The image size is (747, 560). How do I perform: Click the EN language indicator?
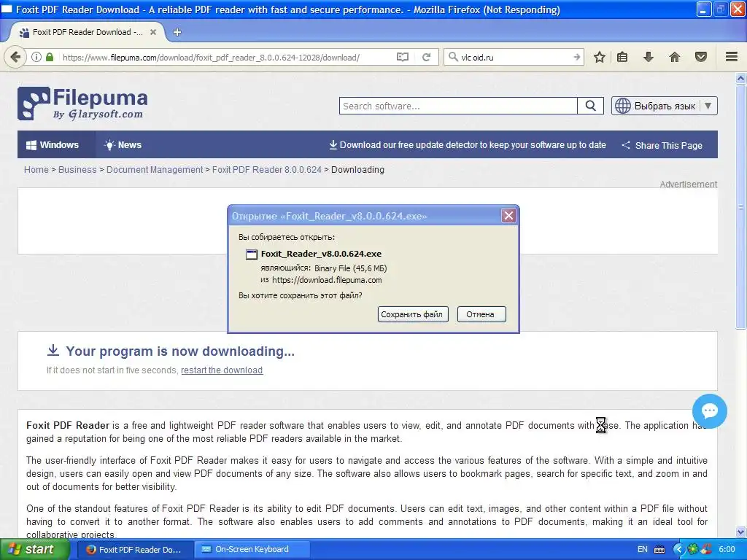click(x=642, y=549)
